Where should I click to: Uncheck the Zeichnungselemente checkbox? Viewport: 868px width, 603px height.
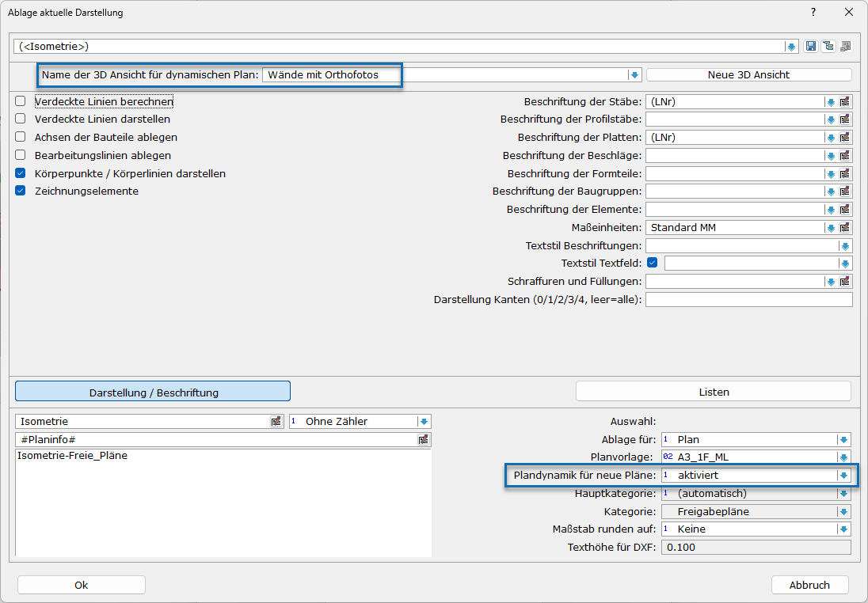click(x=21, y=191)
